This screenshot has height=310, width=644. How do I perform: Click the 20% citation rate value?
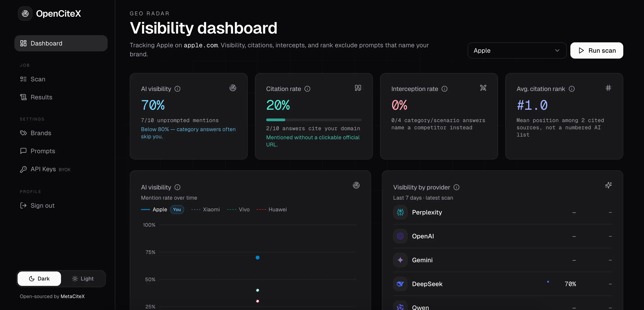pyautogui.click(x=278, y=105)
